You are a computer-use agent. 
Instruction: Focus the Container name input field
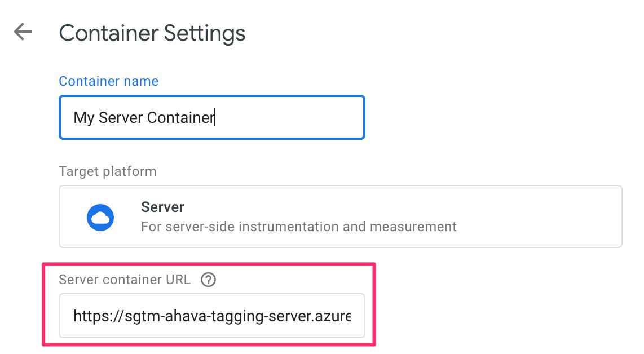[212, 117]
